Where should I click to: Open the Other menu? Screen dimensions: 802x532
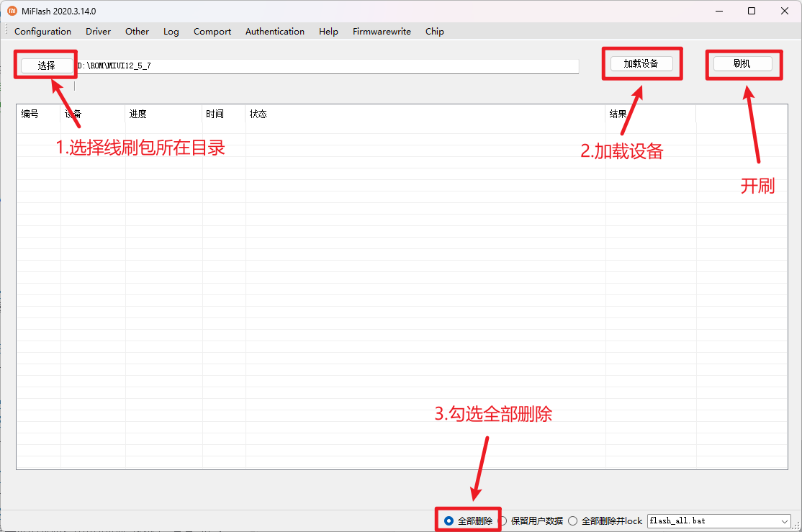[x=137, y=32]
